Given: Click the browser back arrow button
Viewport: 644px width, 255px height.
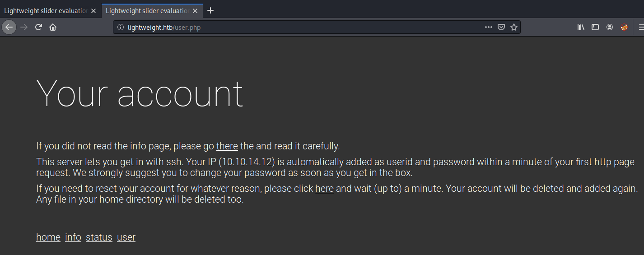Looking at the screenshot, I should 9,27.
